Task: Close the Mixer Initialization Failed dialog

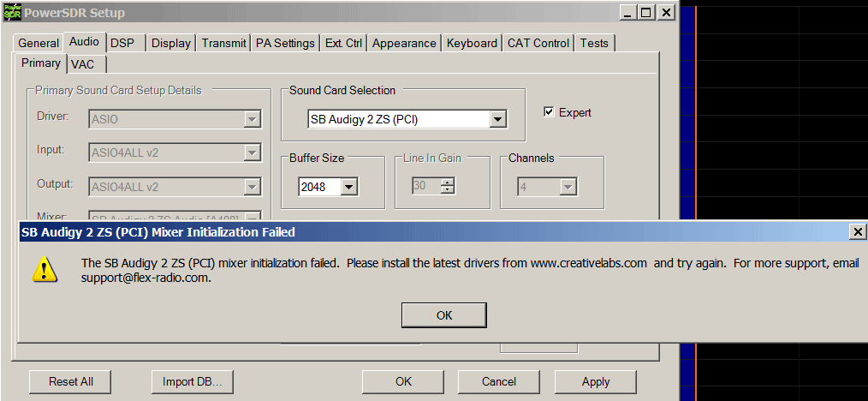Action: coord(858,232)
